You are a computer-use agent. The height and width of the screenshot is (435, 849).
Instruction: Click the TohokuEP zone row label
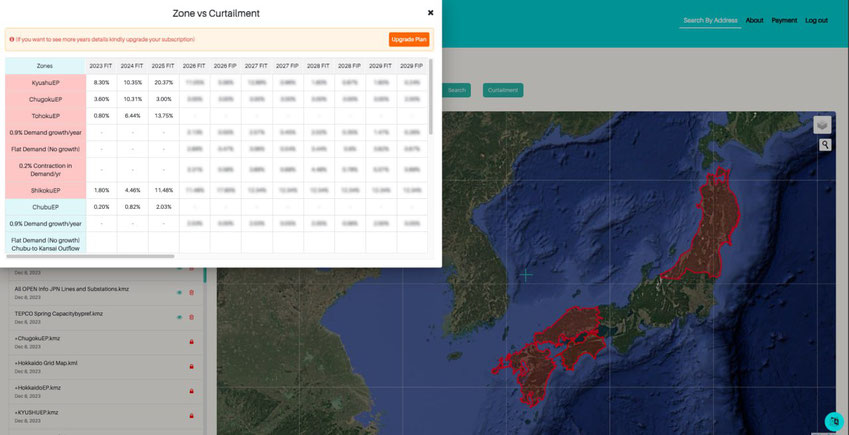pyautogui.click(x=45, y=116)
